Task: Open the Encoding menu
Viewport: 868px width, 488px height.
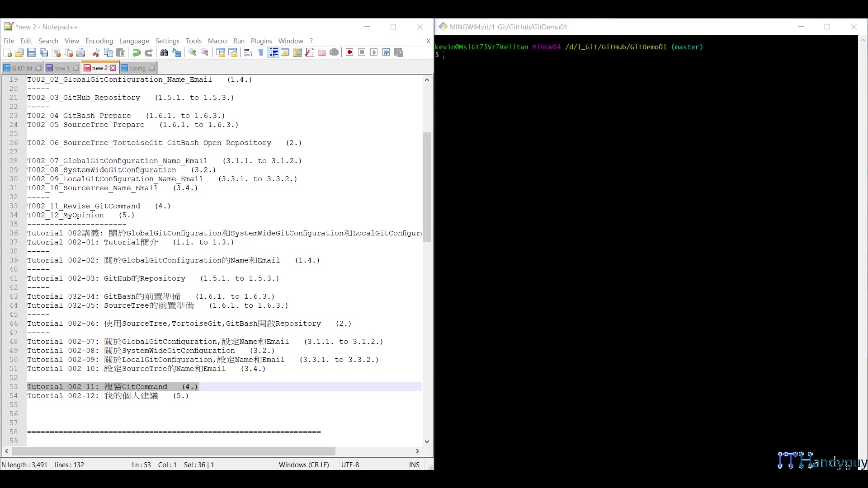Action: [x=99, y=41]
